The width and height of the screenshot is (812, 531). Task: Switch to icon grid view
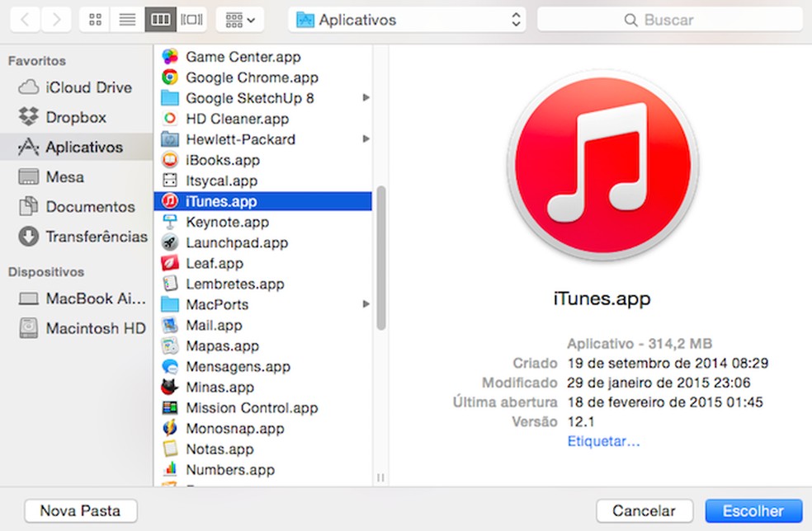coord(95,20)
